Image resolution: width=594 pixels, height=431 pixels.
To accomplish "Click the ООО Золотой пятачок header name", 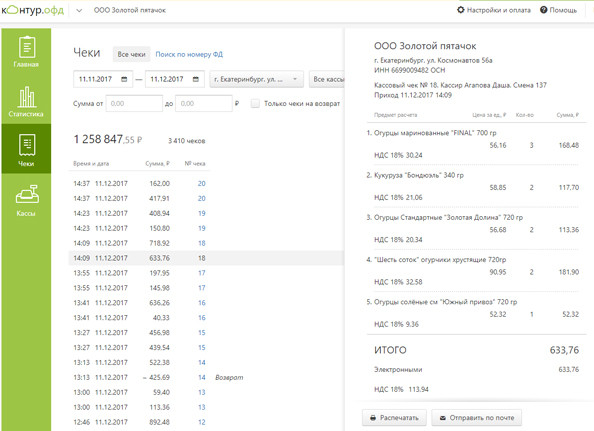I will click(130, 10).
